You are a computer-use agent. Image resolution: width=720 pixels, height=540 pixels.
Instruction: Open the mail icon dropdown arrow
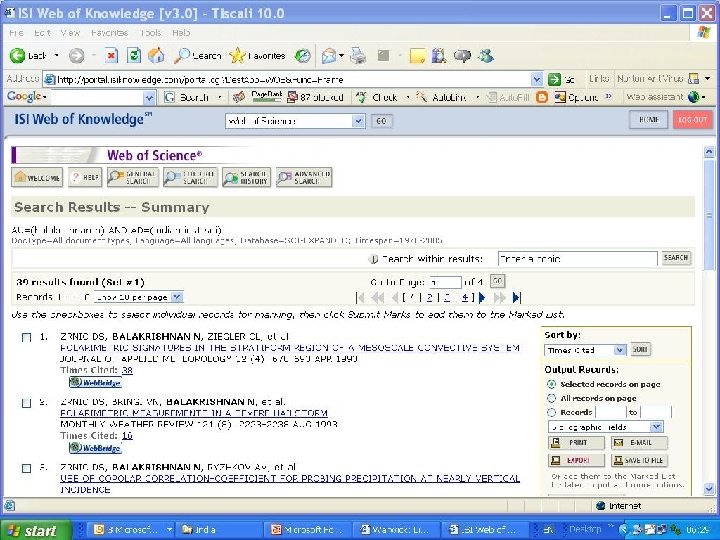pos(341,56)
